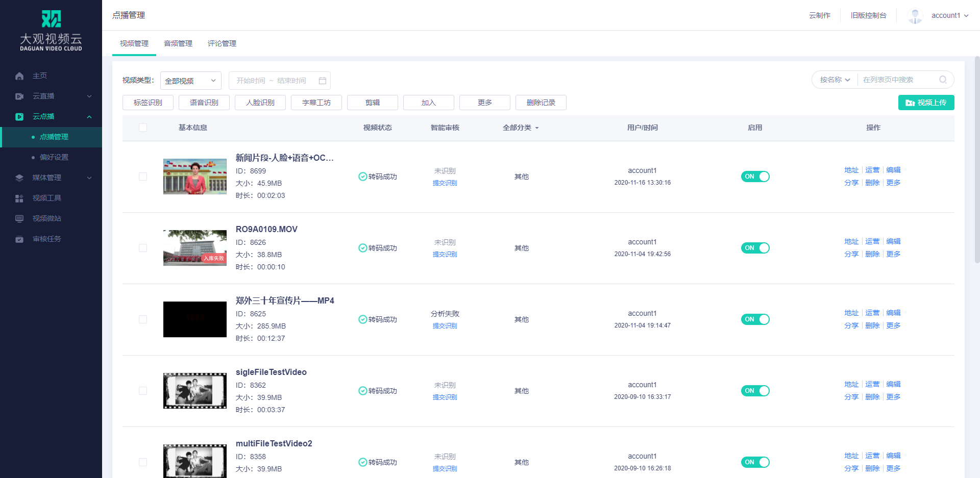Click the audit task icon in sidebar

click(19, 239)
